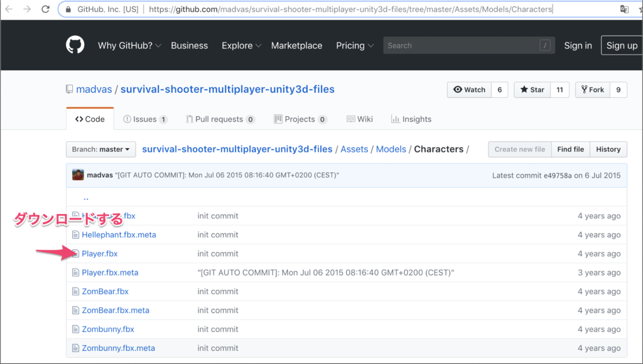Open ZomBear.fbx.meta file
This screenshot has width=643, height=364.
pos(116,310)
